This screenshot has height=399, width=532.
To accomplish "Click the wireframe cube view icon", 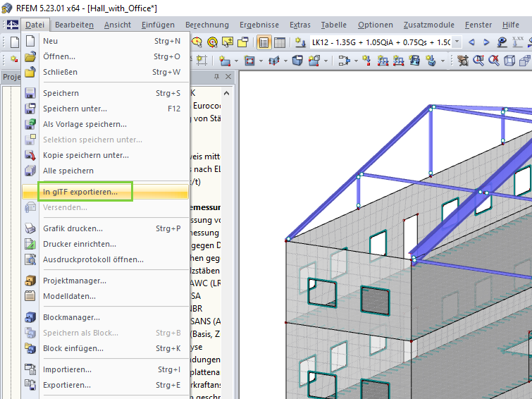I will [509, 61].
